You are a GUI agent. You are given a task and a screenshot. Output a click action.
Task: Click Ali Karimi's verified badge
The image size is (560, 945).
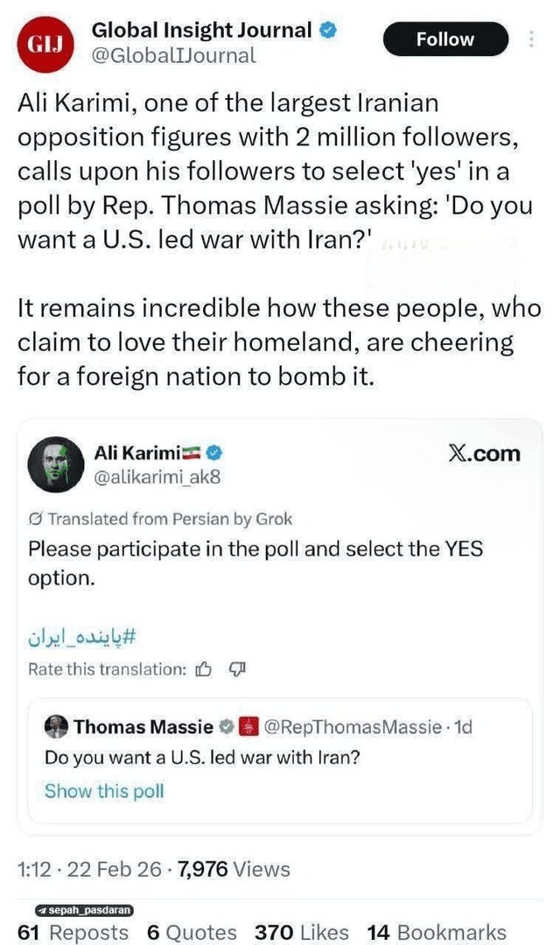[x=214, y=452]
